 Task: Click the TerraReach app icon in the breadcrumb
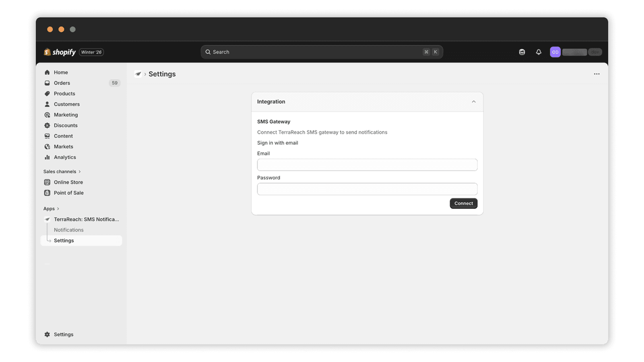[138, 74]
